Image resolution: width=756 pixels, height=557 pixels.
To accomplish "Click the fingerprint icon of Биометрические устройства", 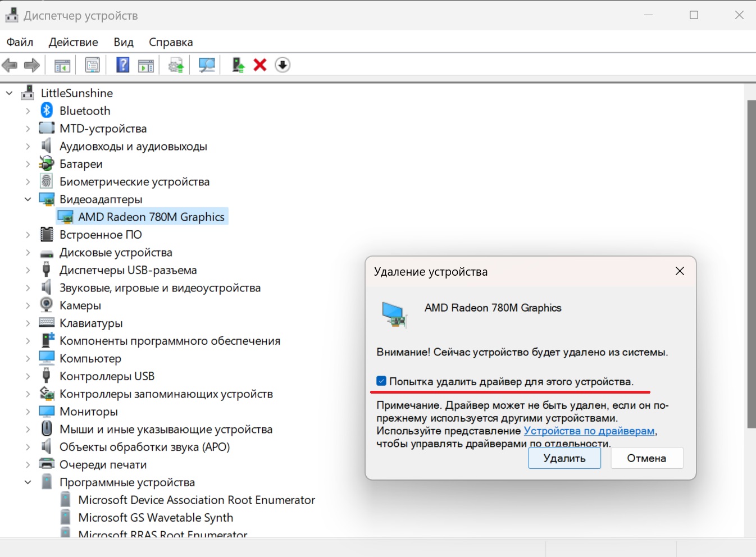I will point(47,181).
